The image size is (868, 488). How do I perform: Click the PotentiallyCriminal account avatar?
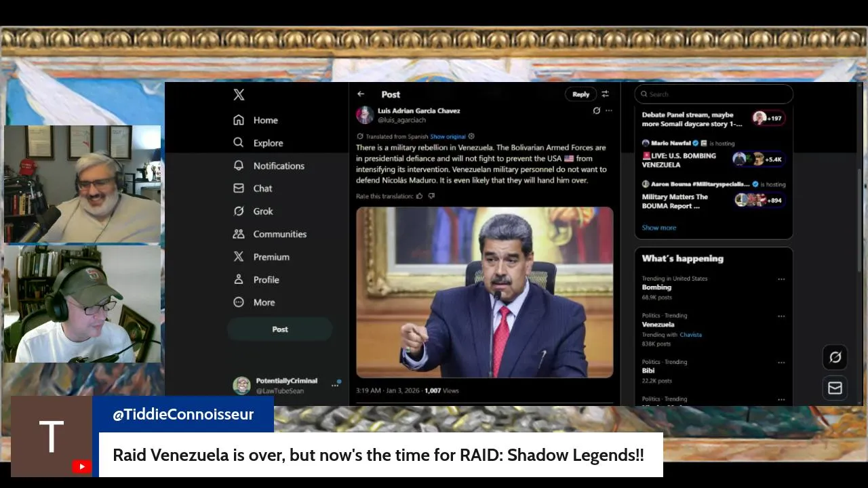tap(241, 386)
